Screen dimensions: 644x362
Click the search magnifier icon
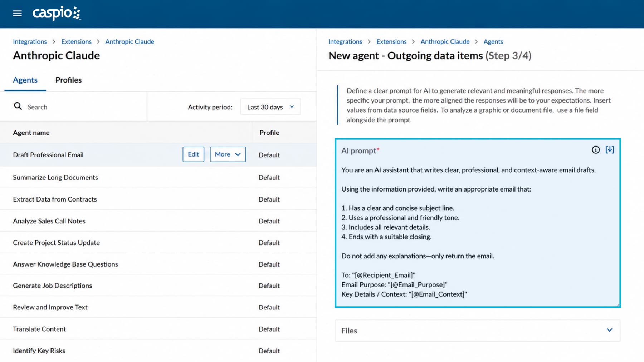click(18, 106)
